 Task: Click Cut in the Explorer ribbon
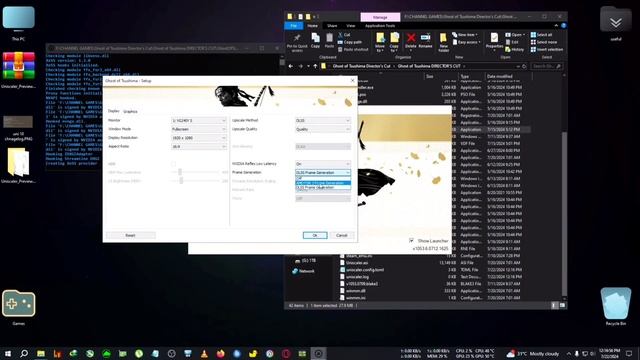[344, 35]
